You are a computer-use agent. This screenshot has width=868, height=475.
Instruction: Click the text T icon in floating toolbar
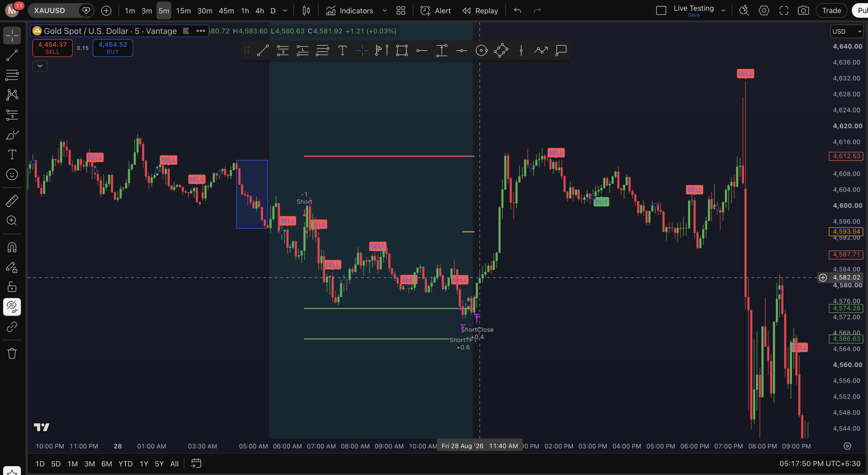pyautogui.click(x=342, y=50)
